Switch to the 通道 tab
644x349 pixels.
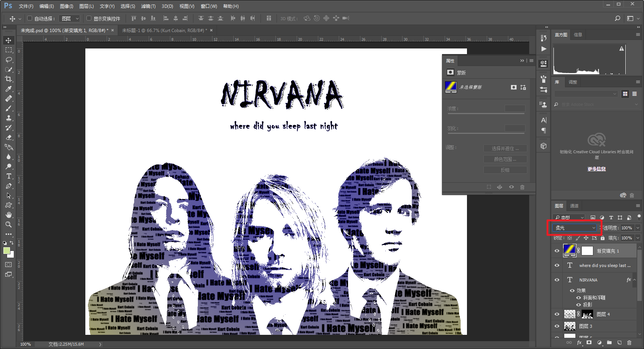(574, 206)
